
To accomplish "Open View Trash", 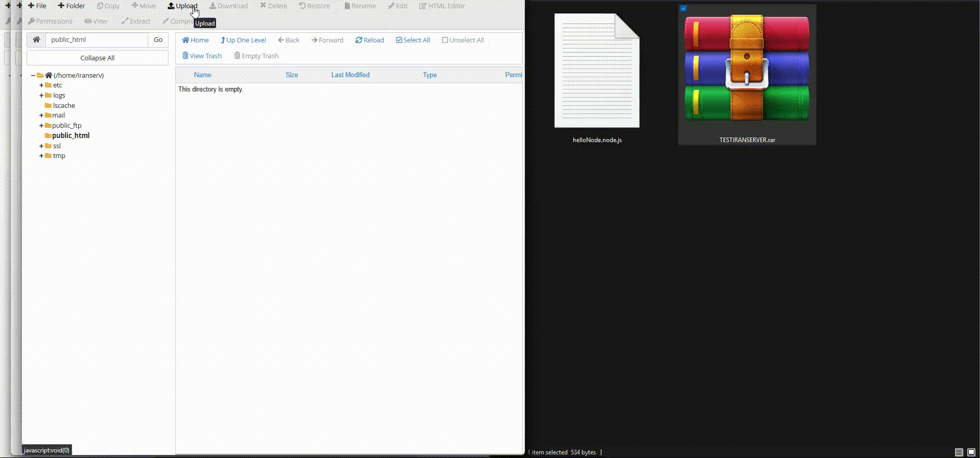I will point(202,56).
